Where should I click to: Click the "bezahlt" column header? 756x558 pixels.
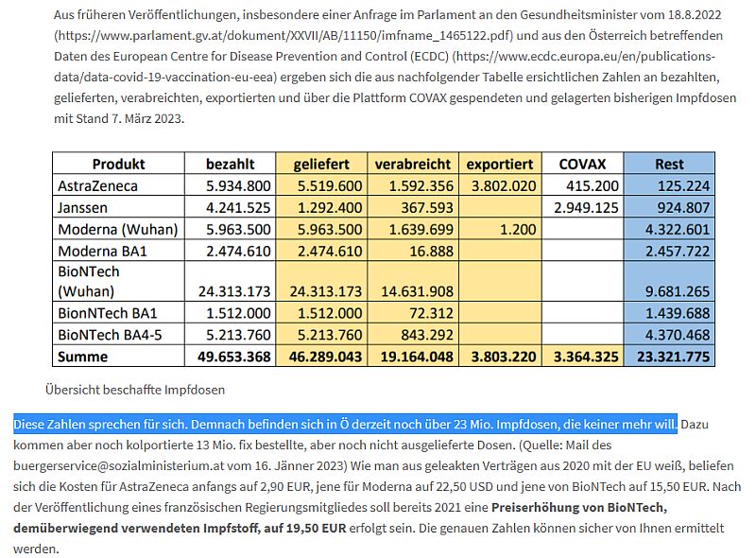click(230, 164)
